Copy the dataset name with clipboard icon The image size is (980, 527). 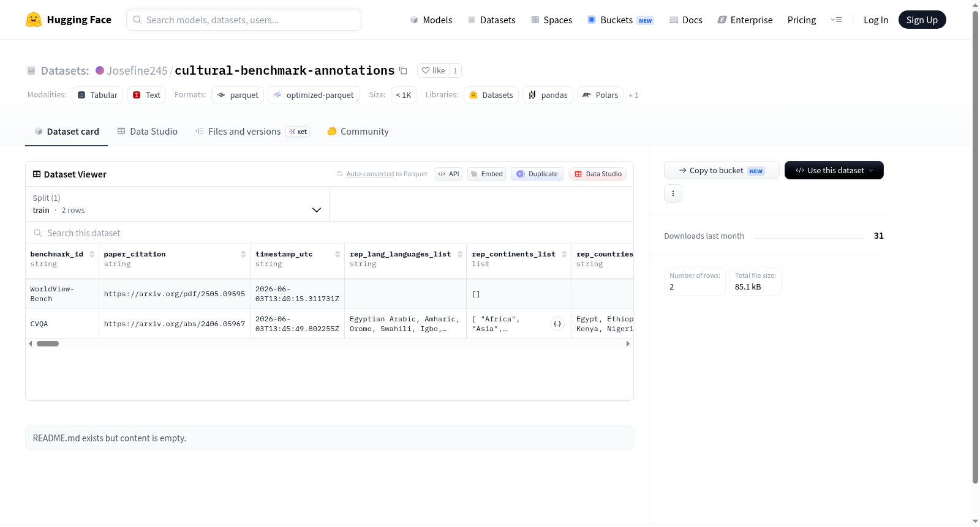403,70
